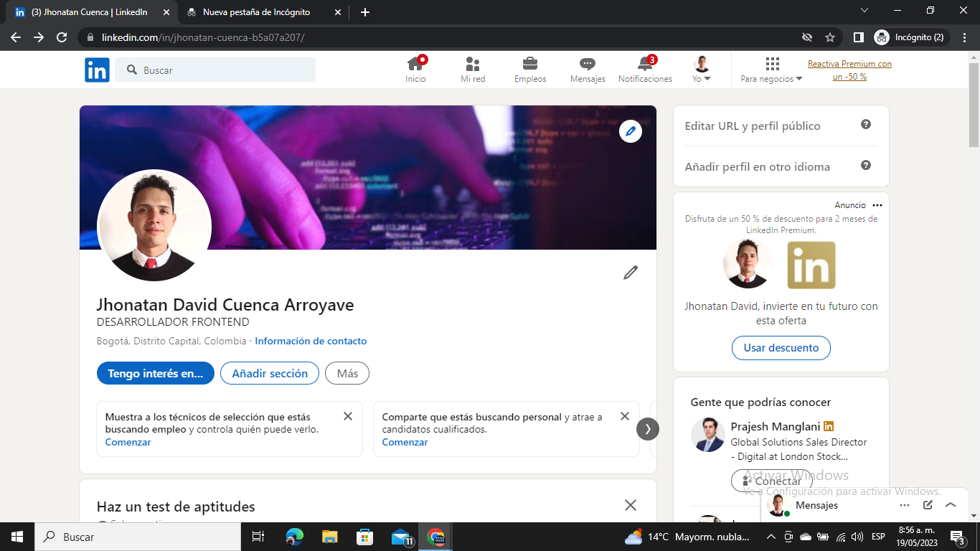Click the blocked third-party cookies eye icon

807,37
